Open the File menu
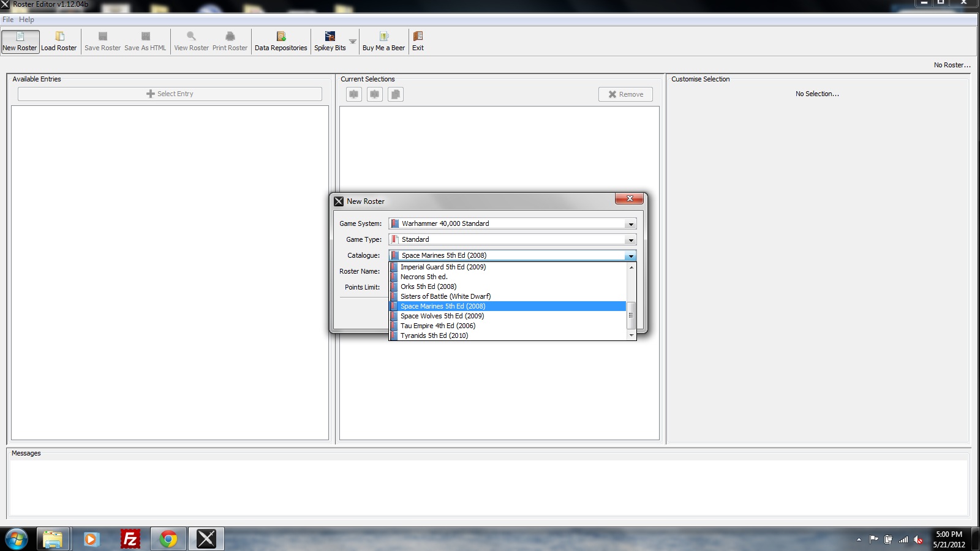The height and width of the screenshot is (551, 980). tap(8, 20)
